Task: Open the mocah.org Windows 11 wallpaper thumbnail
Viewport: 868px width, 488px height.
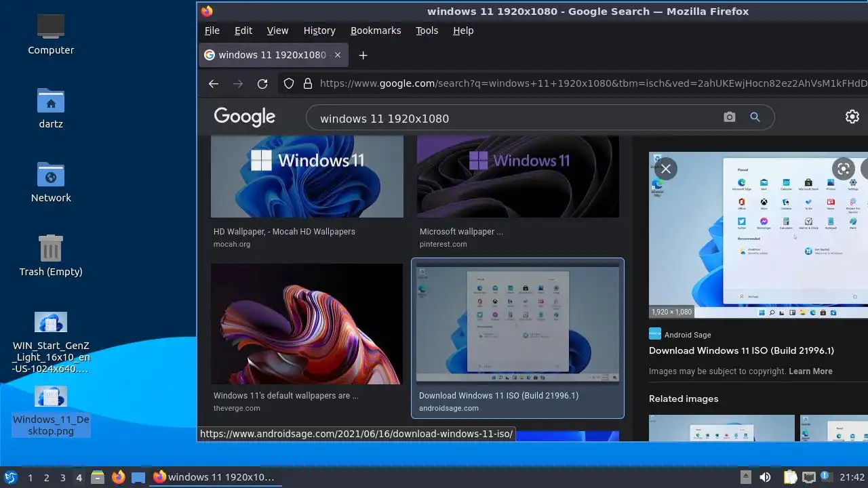Action: pos(307,176)
